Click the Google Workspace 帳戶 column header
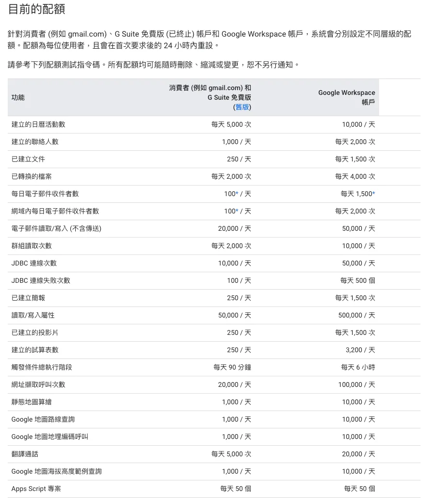This screenshot has width=422, height=504. tap(346, 97)
